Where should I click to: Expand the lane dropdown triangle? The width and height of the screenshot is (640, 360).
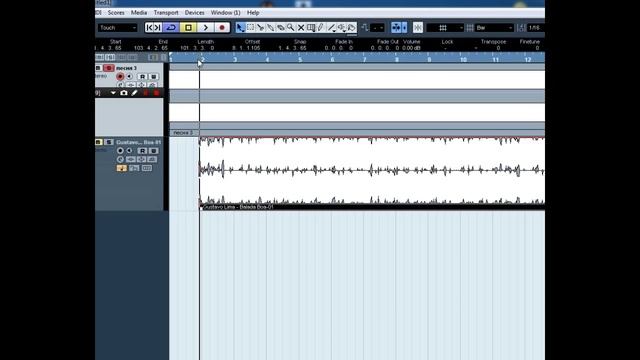(113, 93)
